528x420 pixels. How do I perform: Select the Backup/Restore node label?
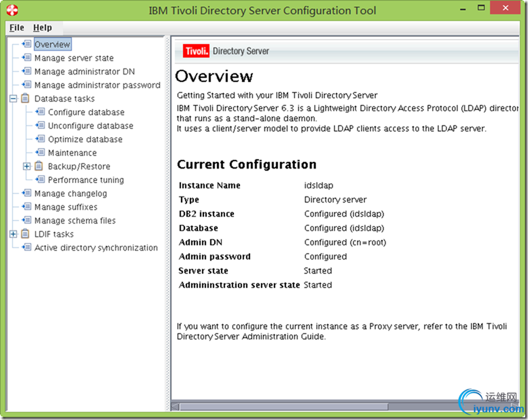pyautogui.click(x=79, y=166)
